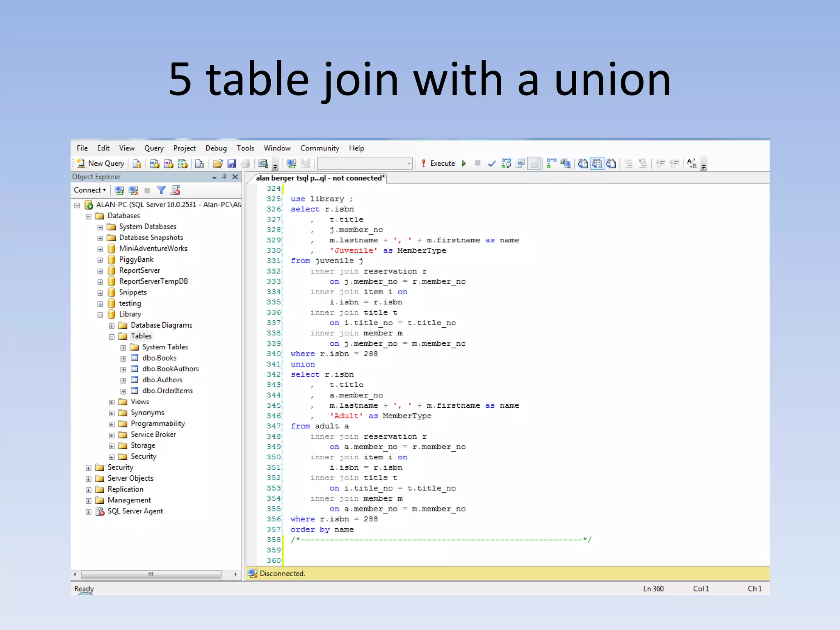Click the Activity Monitor icon
The width and height of the screenshot is (840, 630).
(x=263, y=164)
